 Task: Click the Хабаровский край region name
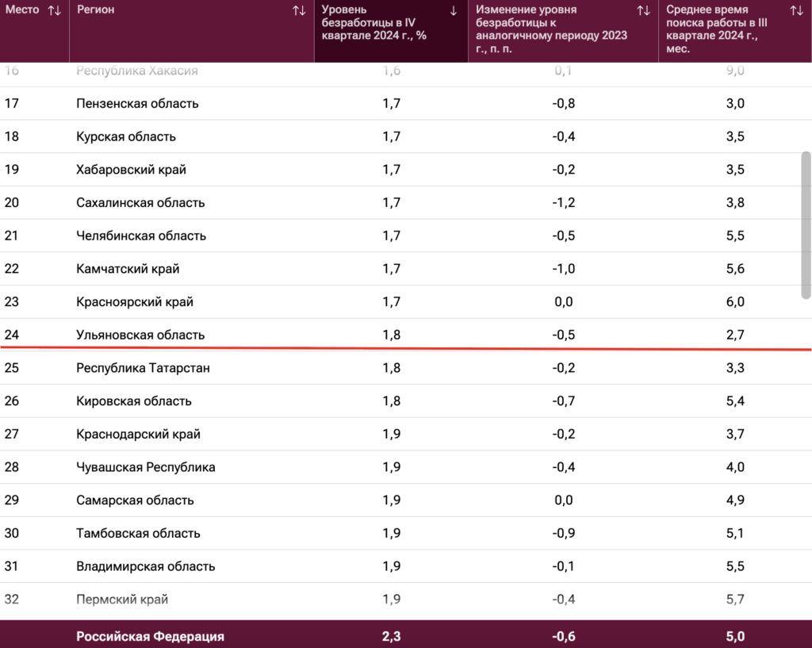click(131, 170)
